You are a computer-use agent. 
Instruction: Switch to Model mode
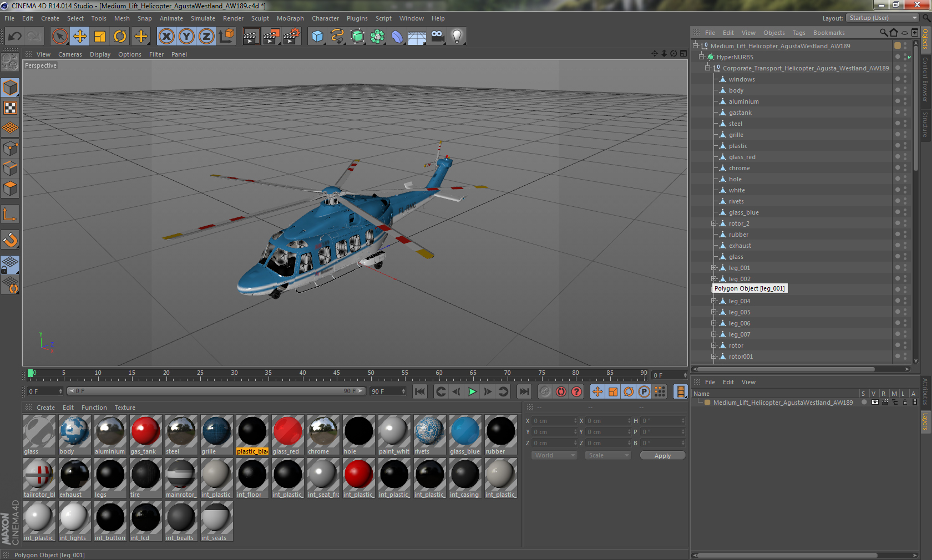[x=10, y=88]
